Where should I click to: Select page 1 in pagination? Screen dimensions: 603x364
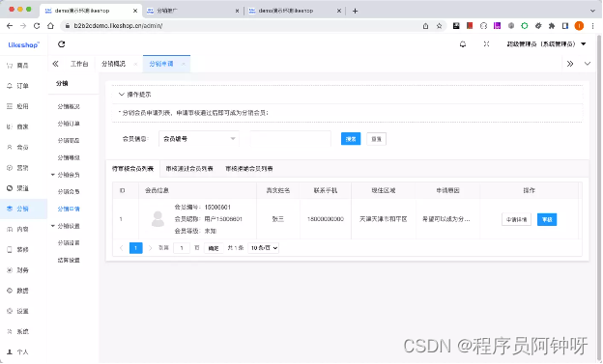pos(135,248)
